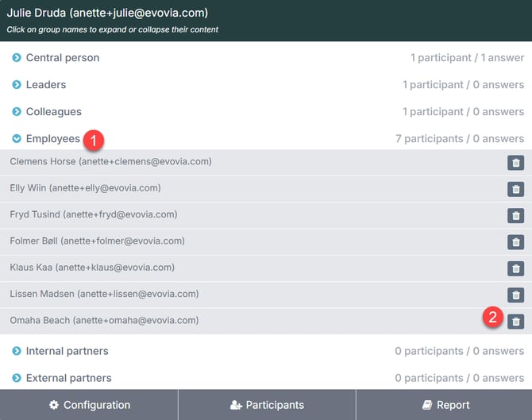The width and height of the screenshot is (532, 420).
Task: Click trash icon for Elly Wiin
Action: click(515, 189)
